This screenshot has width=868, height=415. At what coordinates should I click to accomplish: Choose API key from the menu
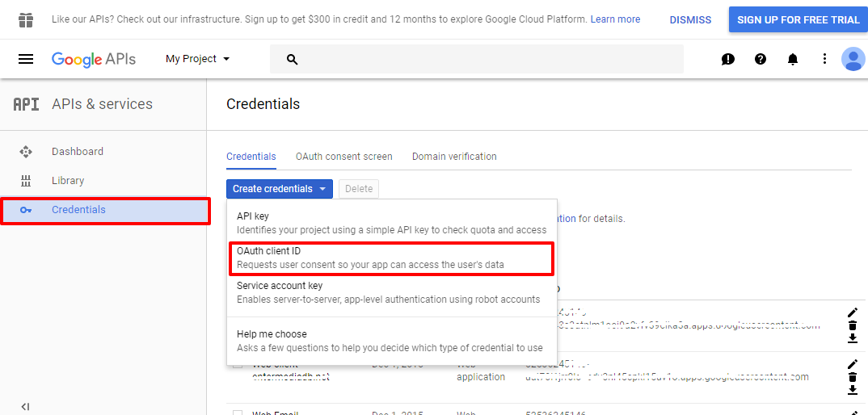[392, 223]
